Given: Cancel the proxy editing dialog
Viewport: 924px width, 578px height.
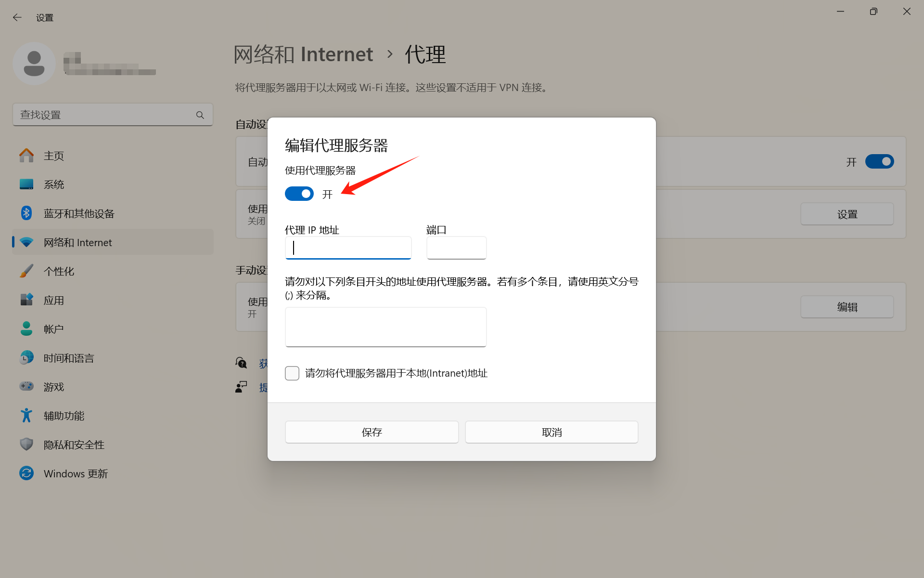Looking at the screenshot, I should click(x=552, y=432).
